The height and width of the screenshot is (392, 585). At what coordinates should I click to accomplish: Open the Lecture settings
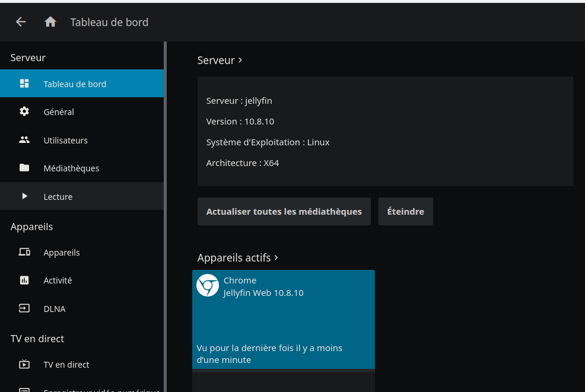[x=82, y=196]
